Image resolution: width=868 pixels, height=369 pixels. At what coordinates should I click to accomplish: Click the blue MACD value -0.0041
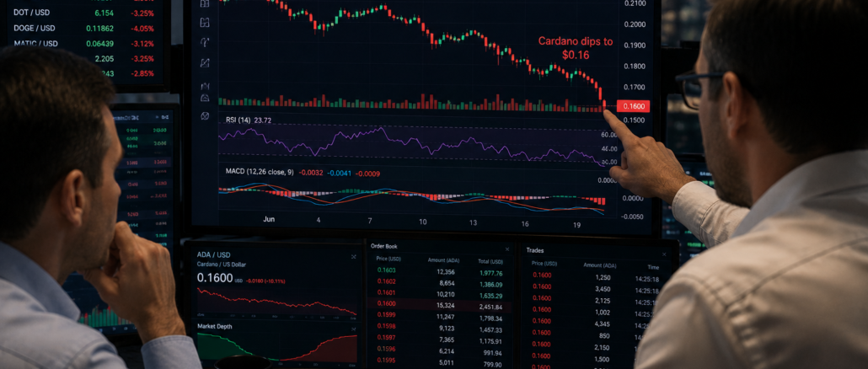click(338, 173)
